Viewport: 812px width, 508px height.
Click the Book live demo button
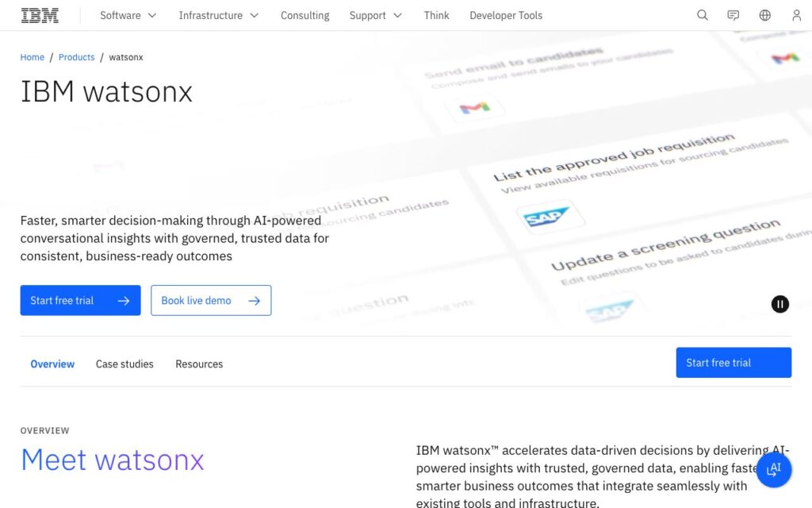pyautogui.click(x=211, y=300)
